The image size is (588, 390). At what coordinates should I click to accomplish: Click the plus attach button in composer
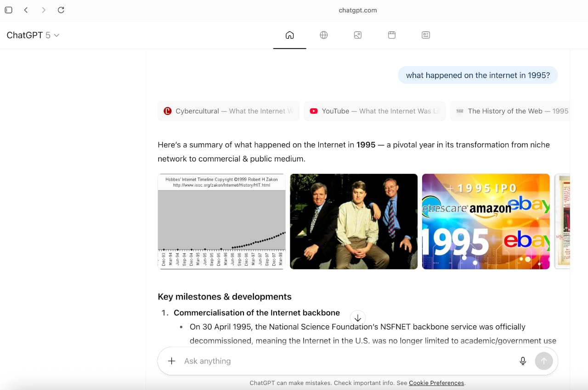171,361
